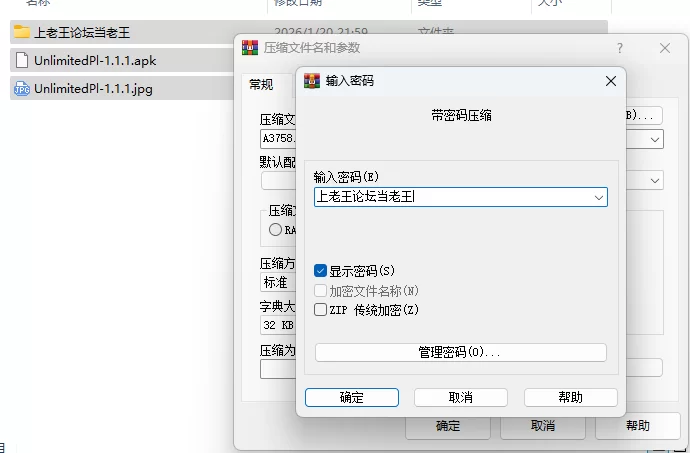Select the UnlimitedPl-1.1.1.apk file icon
Viewport: 690px width, 453px height.
[22, 60]
